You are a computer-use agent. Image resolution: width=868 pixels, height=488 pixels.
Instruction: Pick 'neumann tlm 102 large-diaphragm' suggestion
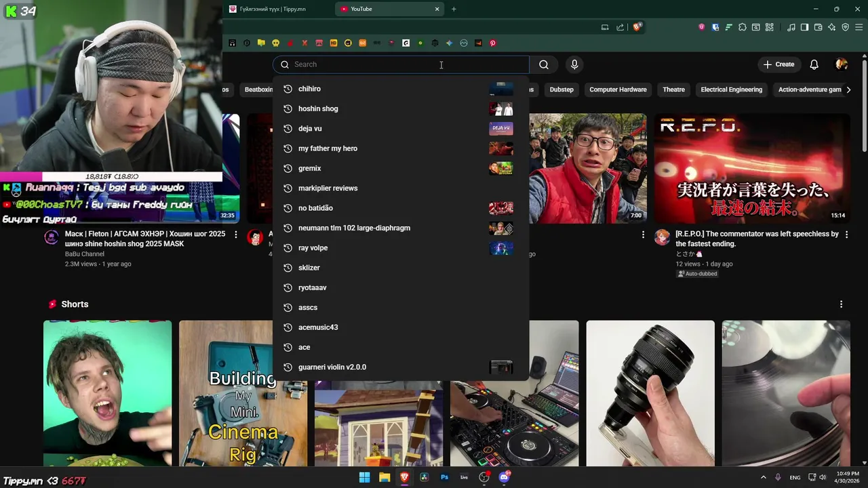[400, 228]
